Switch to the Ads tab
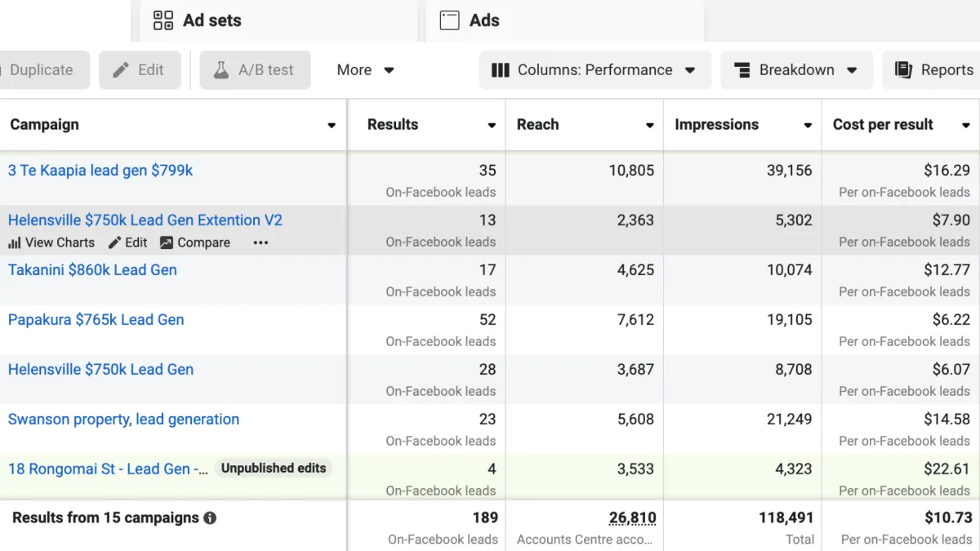 tap(470, 20)
